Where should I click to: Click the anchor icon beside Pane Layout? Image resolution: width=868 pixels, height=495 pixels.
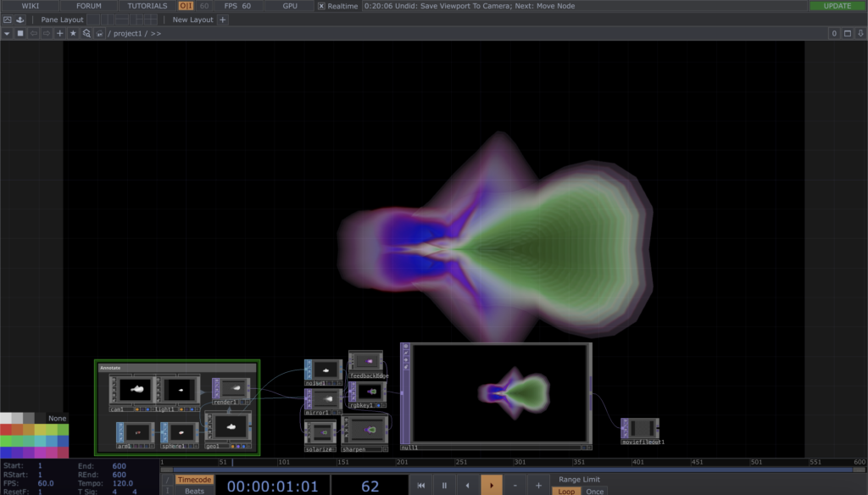pyautogui.click(x=21, y=19)
